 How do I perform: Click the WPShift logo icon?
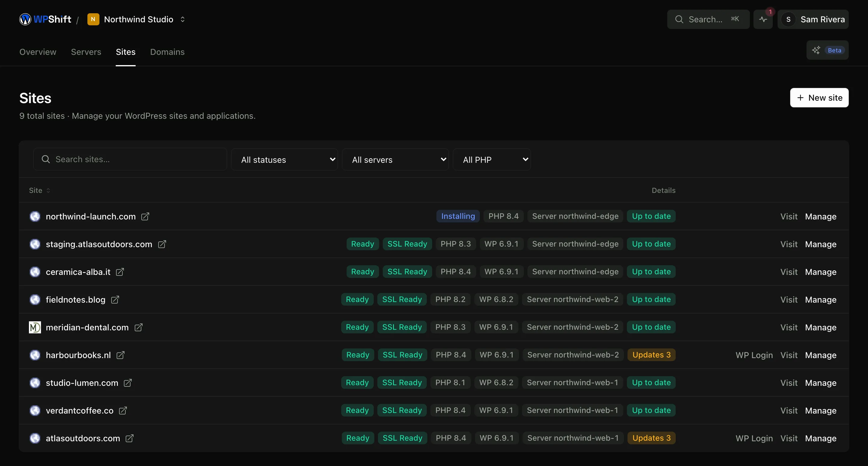pyautogui.click(x=25, y=19)
